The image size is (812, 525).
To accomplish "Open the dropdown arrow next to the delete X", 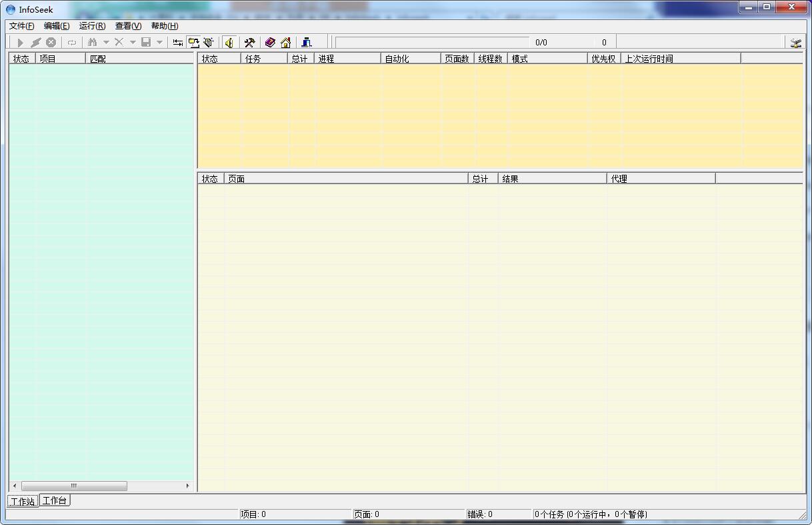I will coord(133,42).
